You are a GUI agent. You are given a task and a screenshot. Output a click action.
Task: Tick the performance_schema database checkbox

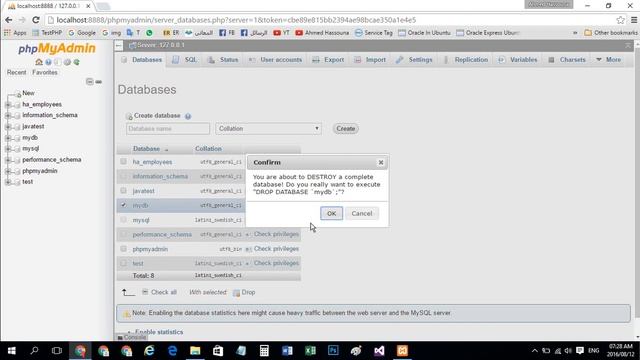[123, 234]
